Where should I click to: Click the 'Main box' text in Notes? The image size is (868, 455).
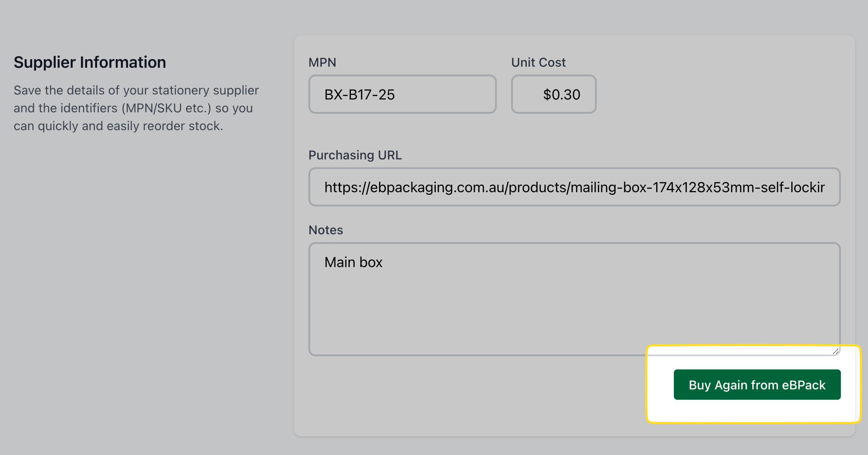(x=353, y=262)
